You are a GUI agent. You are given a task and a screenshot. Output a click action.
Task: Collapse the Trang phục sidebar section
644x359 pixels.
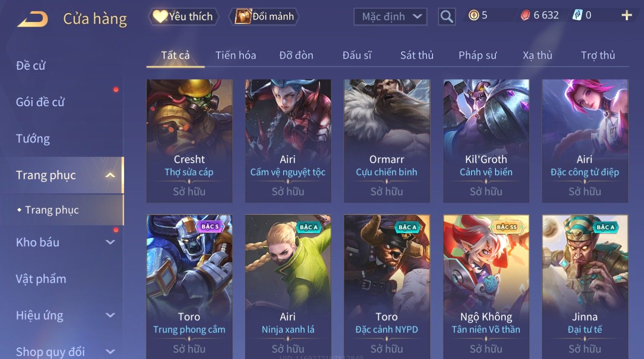(110, 175)
